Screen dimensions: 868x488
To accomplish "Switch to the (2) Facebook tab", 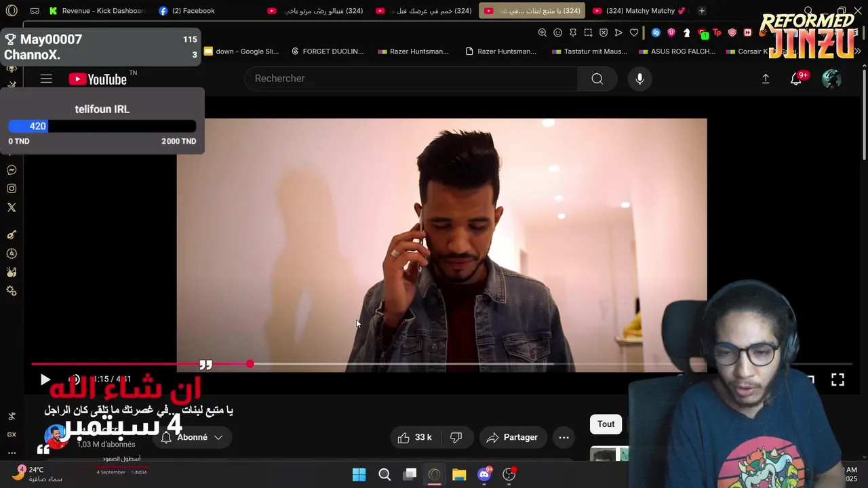I will tap(186, 11).
